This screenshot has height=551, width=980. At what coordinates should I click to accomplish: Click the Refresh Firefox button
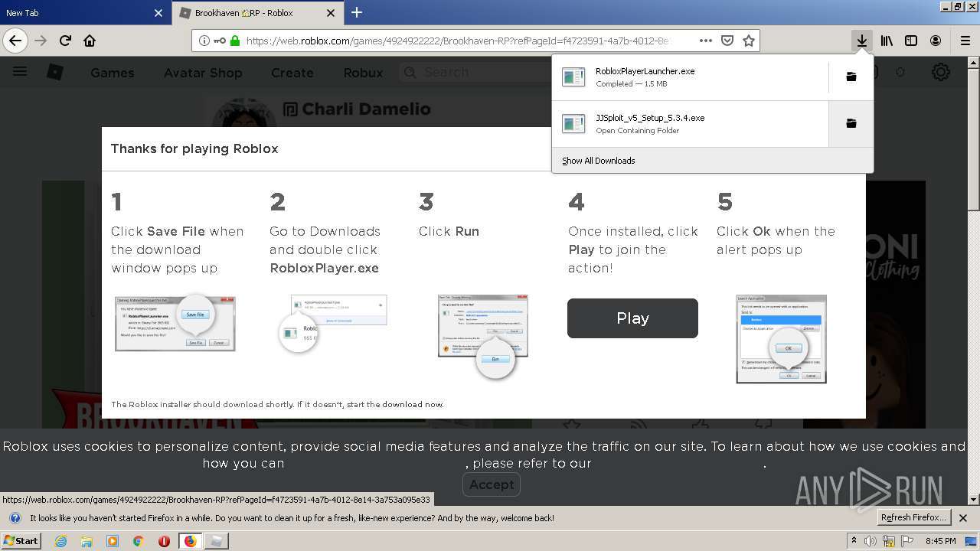coord(914,517)
